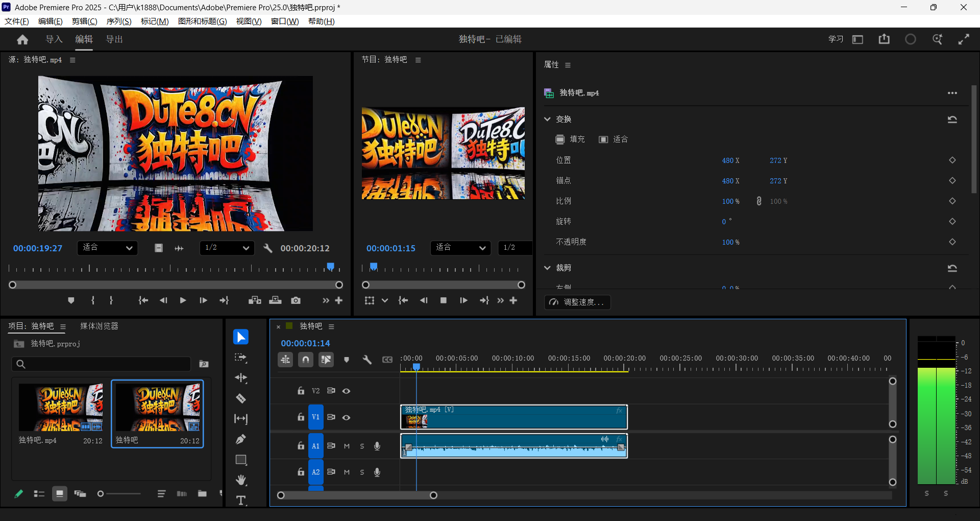Image resolution: width=980 pixels, height=521 pixels.
Task: Select the Hand tool
Action: click(x=240, y=480)
